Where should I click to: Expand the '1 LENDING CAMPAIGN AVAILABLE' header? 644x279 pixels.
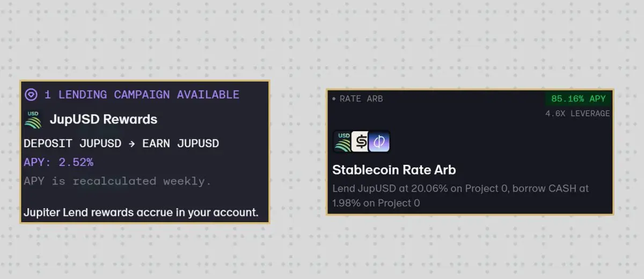[142, 95]
